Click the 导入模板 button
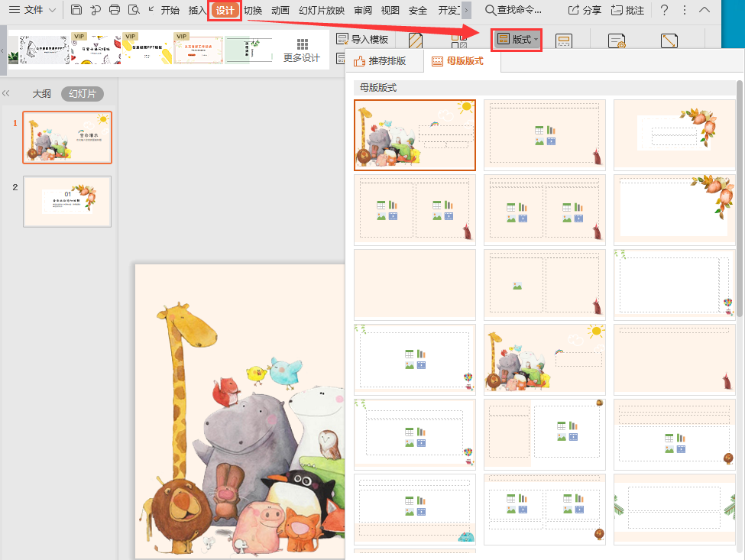745x560 pixels. (x=363, y=39)
